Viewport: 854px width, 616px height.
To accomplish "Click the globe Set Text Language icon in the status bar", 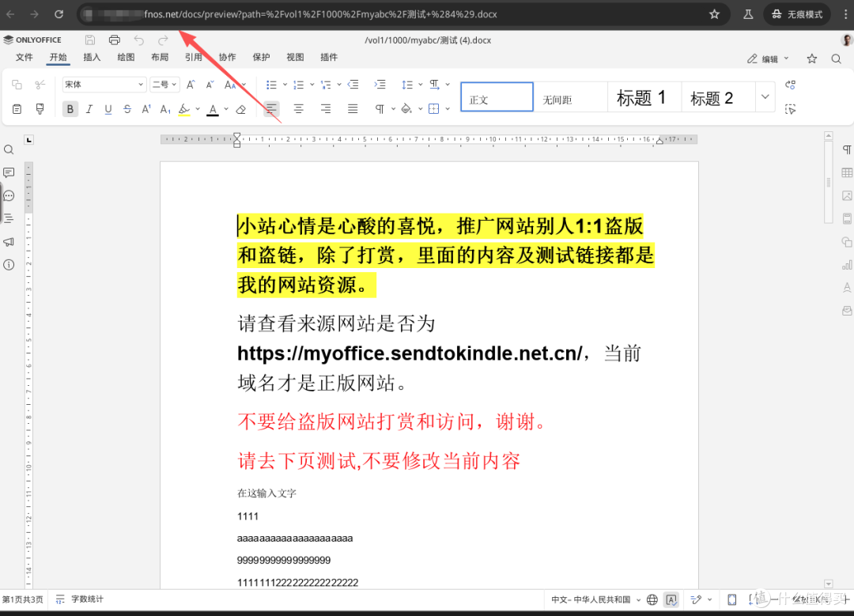I will pos(652,599).
